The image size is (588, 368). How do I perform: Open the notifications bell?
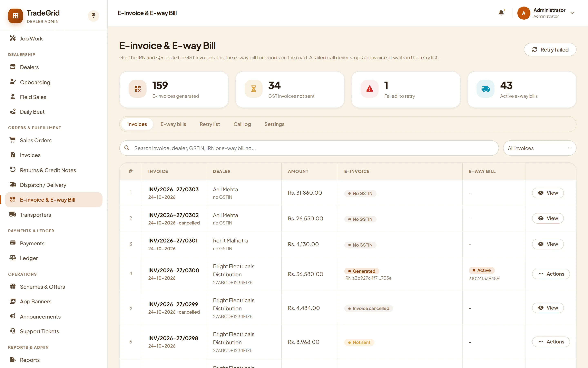[501, 13]
